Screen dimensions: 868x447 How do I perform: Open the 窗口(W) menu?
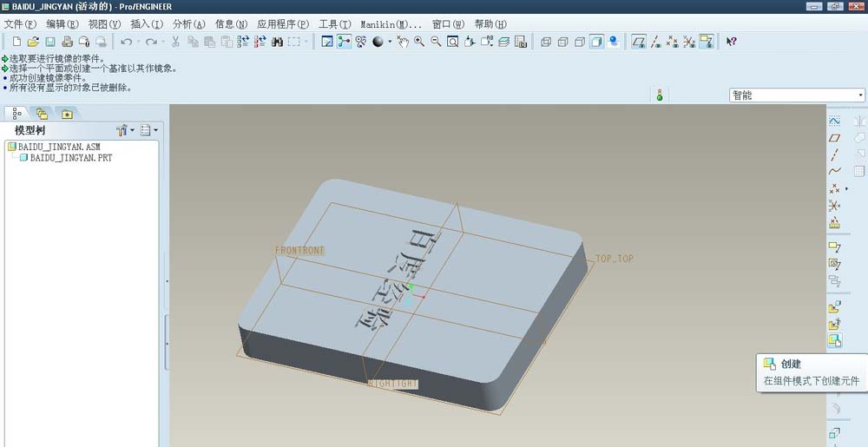[x=449, y=24]
